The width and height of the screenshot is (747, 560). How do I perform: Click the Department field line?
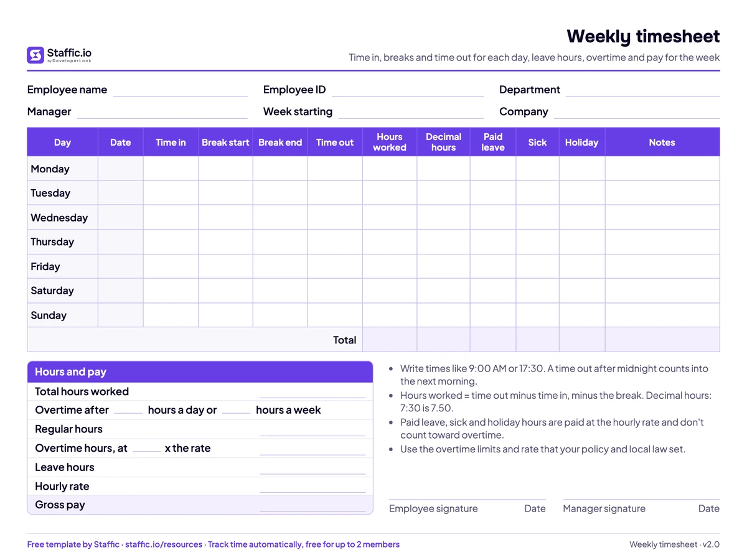(642, 91)
